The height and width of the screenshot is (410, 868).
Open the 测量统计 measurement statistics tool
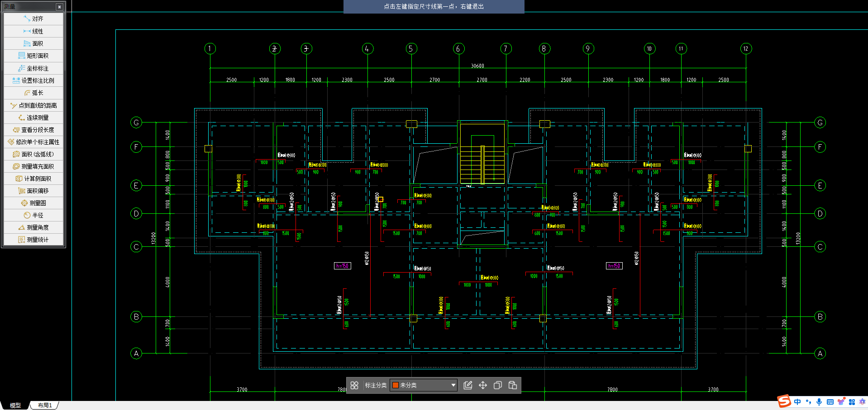[33, 240]
